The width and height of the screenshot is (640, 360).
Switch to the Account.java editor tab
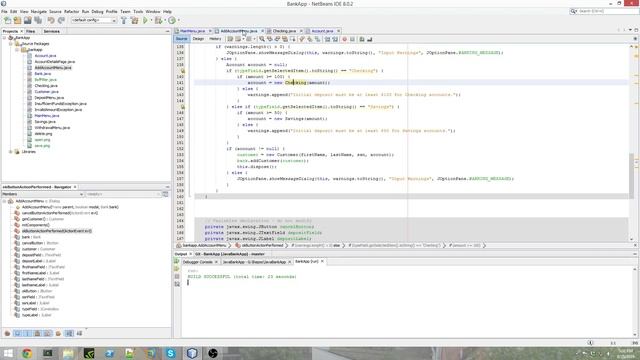coord(322,31)
